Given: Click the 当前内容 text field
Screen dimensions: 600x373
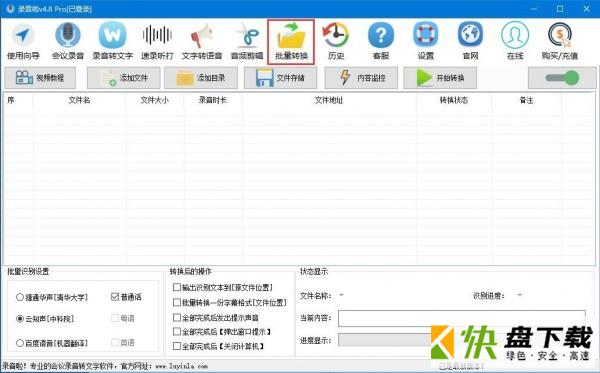Looking at the screenshot, I should click(461, 318).
